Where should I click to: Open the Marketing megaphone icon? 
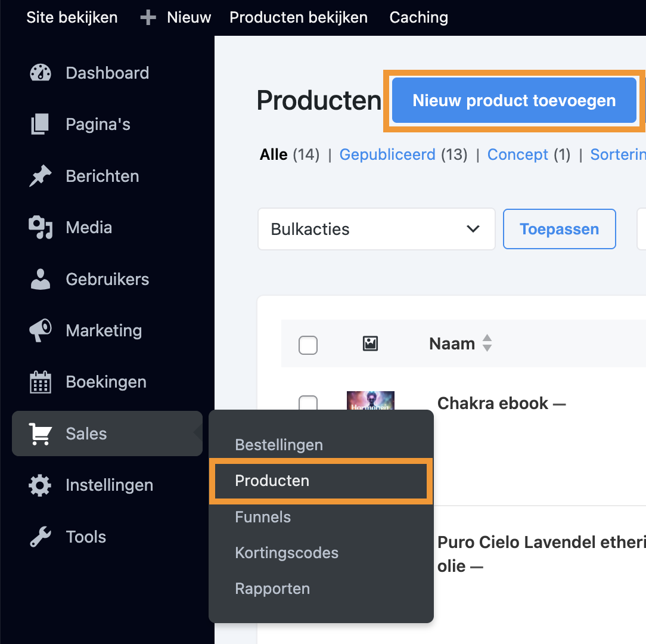click(41, 331)
